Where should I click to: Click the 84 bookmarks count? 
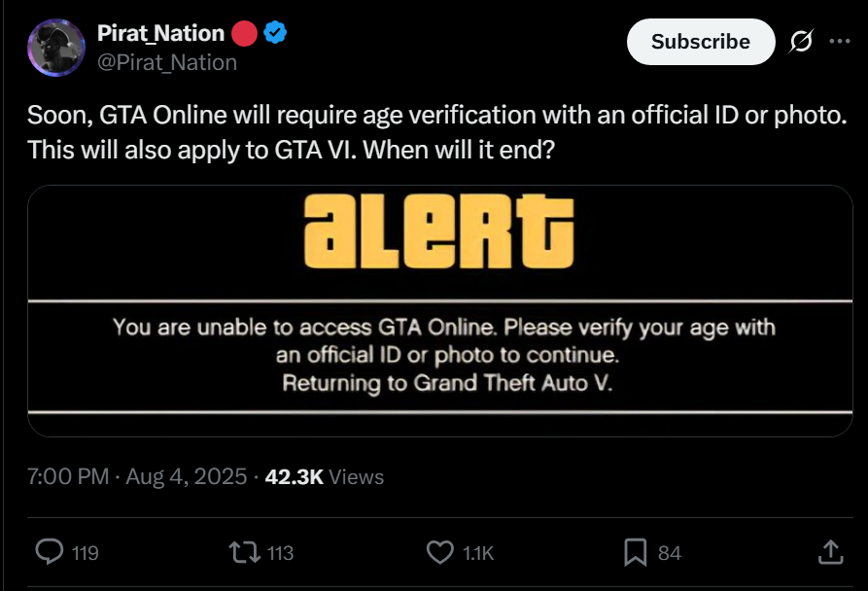pyautogui.click(x=670, y=553)
